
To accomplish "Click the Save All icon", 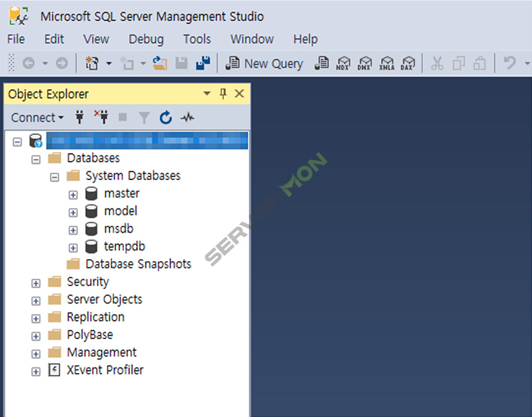I will click(x=203, y=63).
